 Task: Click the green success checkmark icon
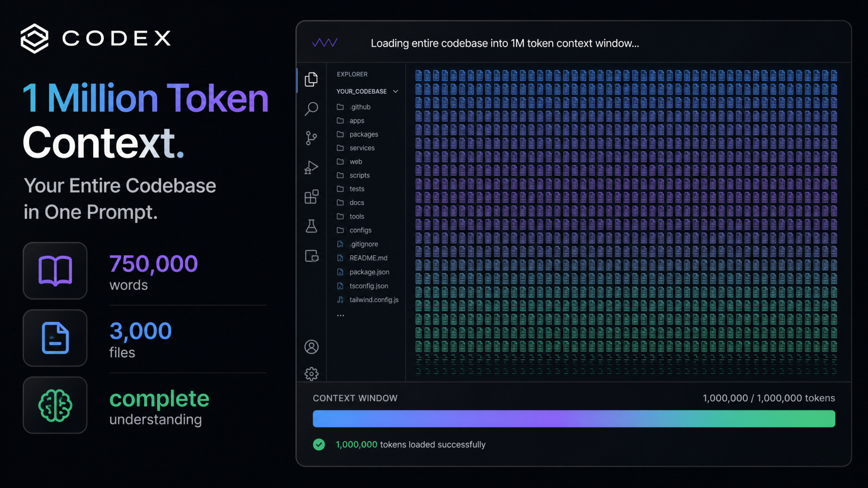[x=319, y=444]
